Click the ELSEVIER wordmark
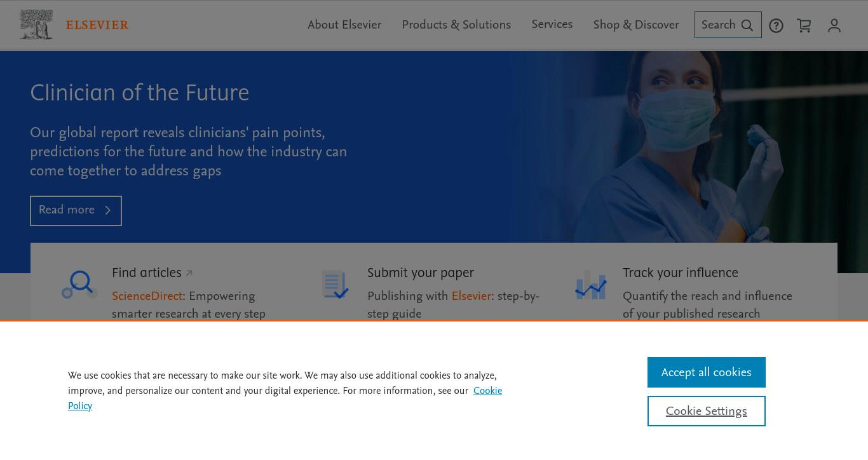The width and height of the screenshot is (868, 460). click(x=97, y=25)
